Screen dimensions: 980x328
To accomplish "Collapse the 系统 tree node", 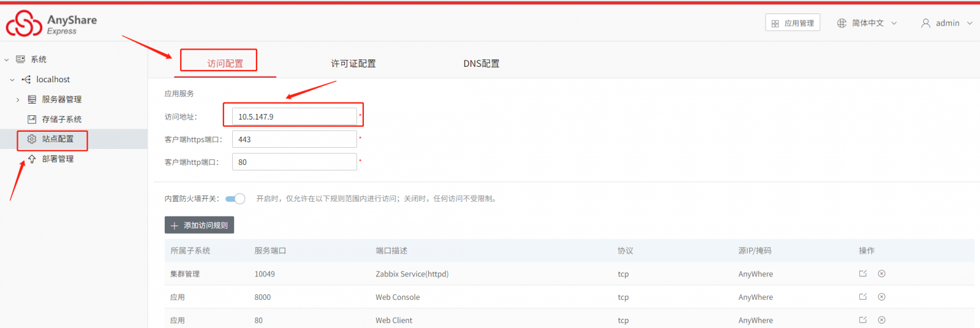I will 6,59.
